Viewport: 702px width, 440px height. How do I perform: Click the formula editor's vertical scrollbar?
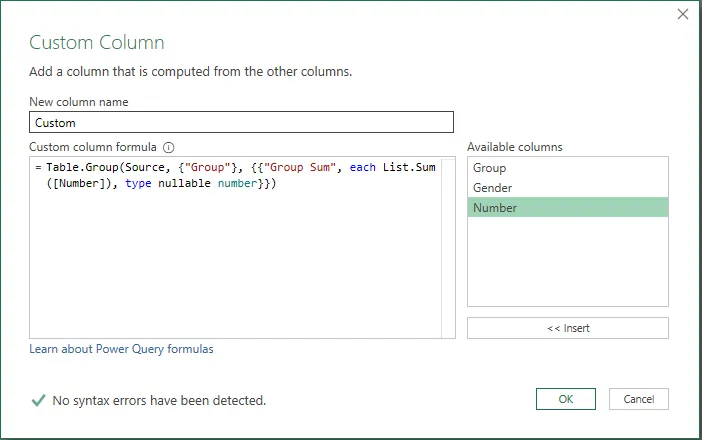tap(448, 248)
